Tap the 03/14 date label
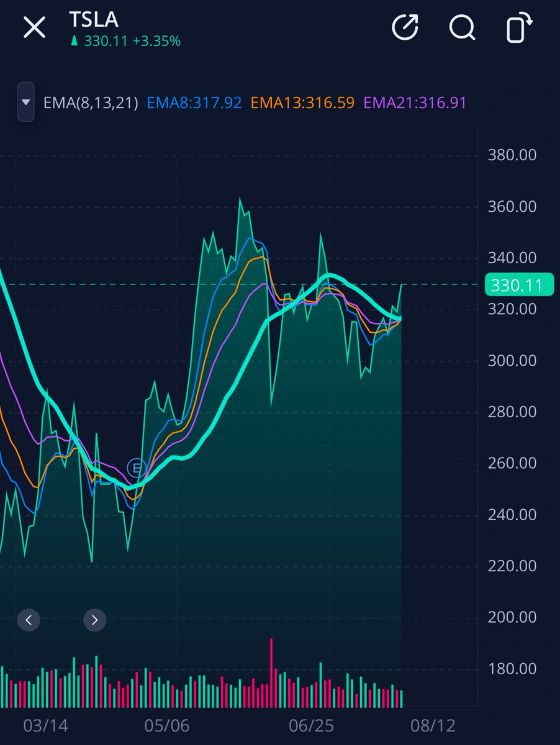Viewport: 560px width, 745px height. pos(45,725)
